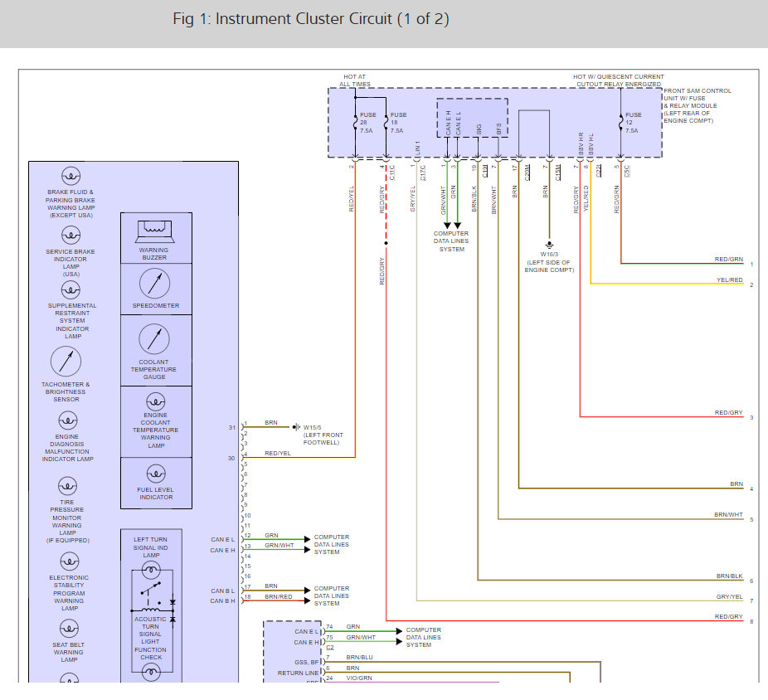The image size is (768, 700).
Task: Click the 'GSS, BF' terminal label
Action: (x=307, y=663)
